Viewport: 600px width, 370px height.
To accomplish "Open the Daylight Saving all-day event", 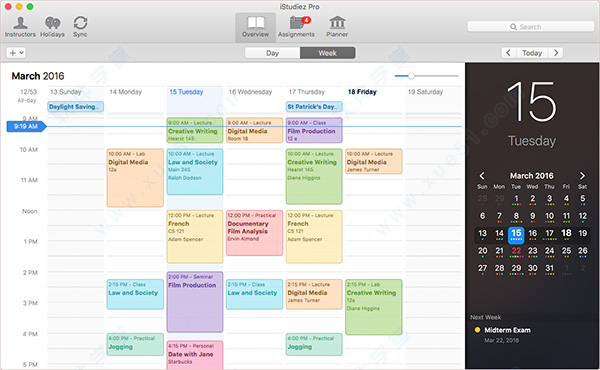I will [x=75, y=107].
